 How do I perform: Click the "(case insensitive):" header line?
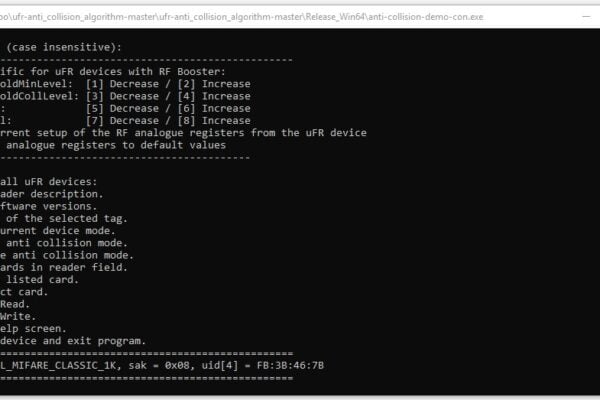coord(64,47)
